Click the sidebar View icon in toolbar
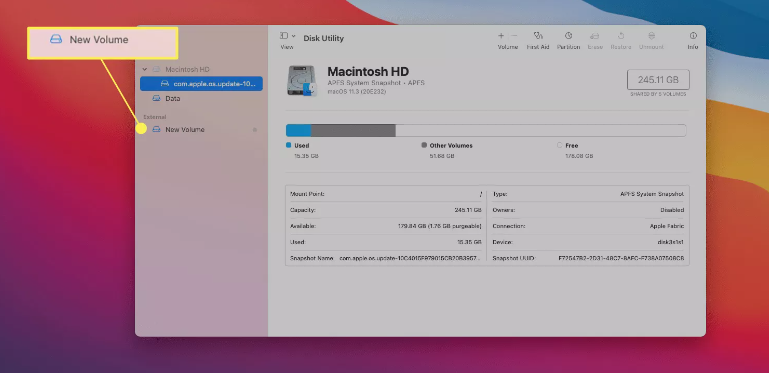The width and height of the screenshot is (769, 373). (x=283, y=36)
